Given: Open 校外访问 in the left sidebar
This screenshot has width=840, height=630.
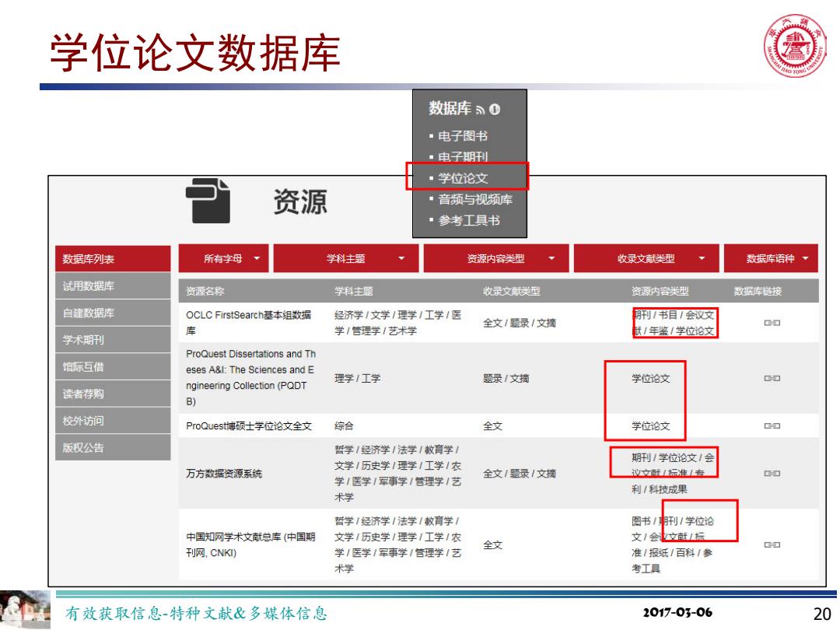Looking at the screenshot, I should click(113, 421).
